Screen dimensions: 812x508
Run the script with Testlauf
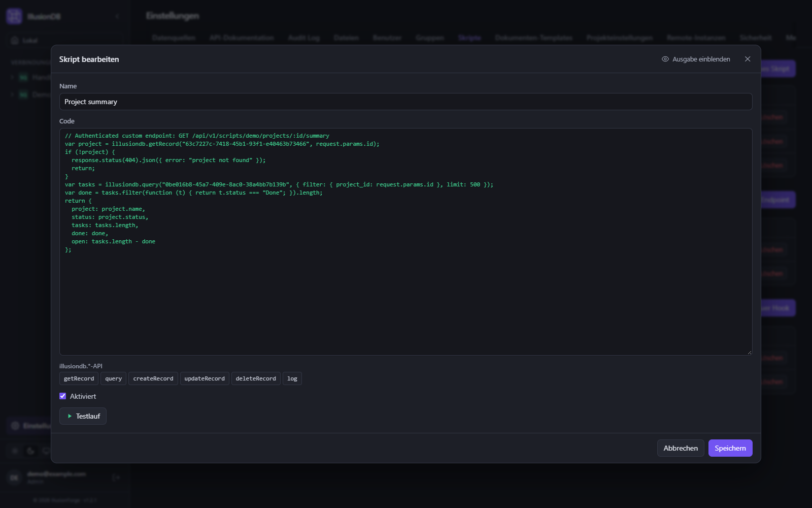coord(83,416)
